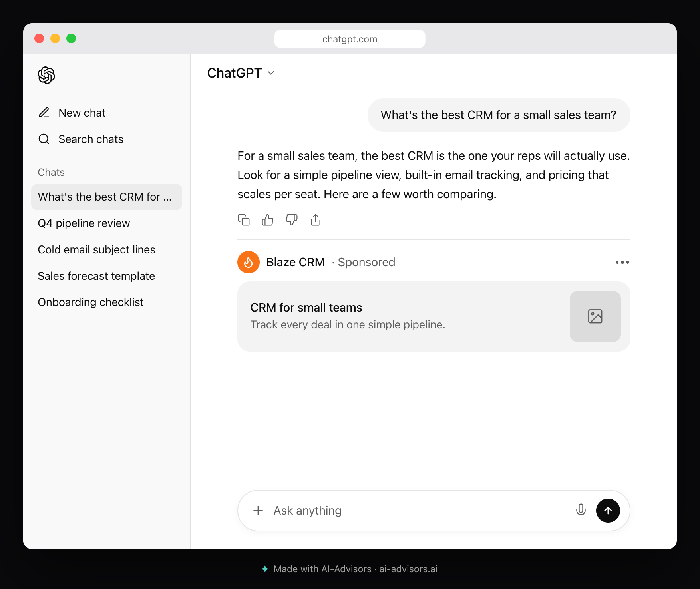
Task: Minimize the window with yellow button
Action: tap(55, 38)
